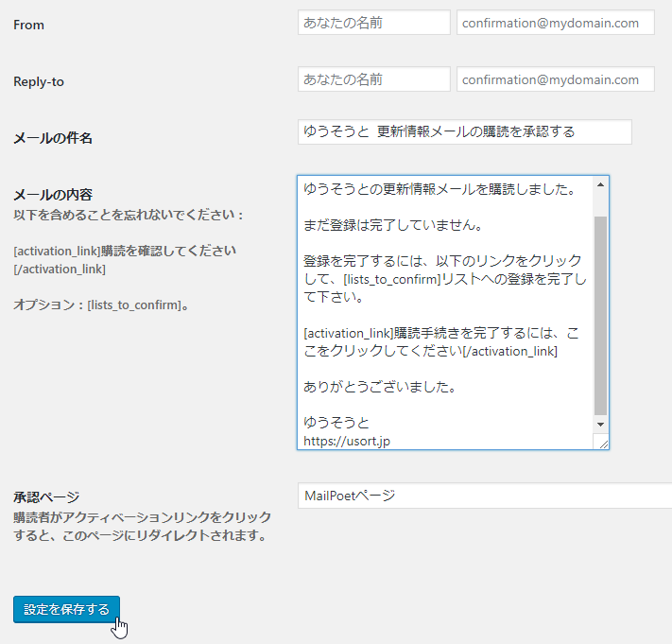Focus the Reply-to name field
Screen dimensions: 672x644
(373, 79)
